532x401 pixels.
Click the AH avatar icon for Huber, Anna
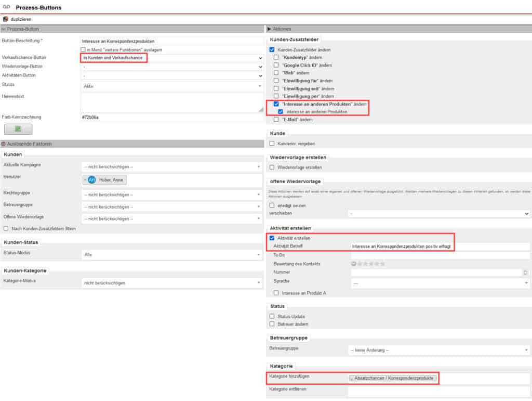pyautogui.click(x=91, y=179)
